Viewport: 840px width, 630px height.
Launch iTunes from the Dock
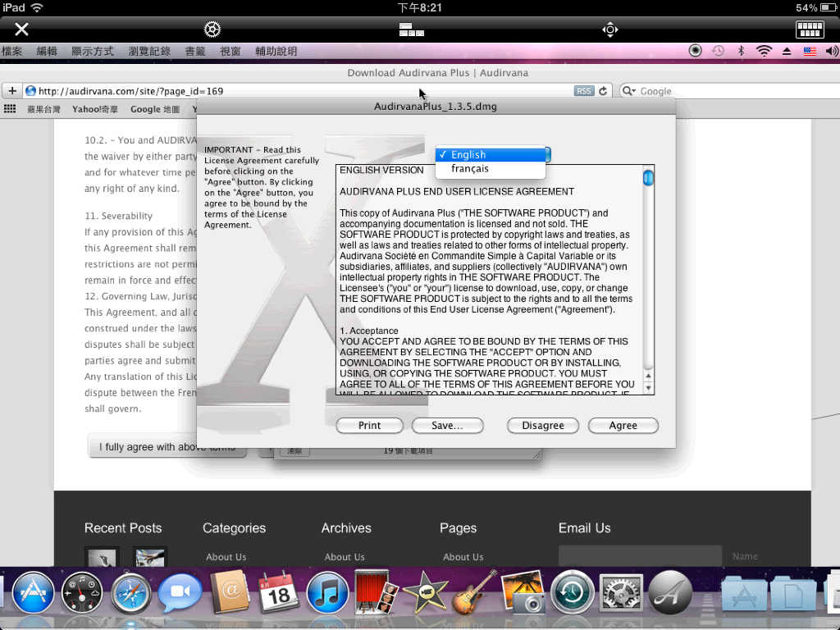point(327,592)
